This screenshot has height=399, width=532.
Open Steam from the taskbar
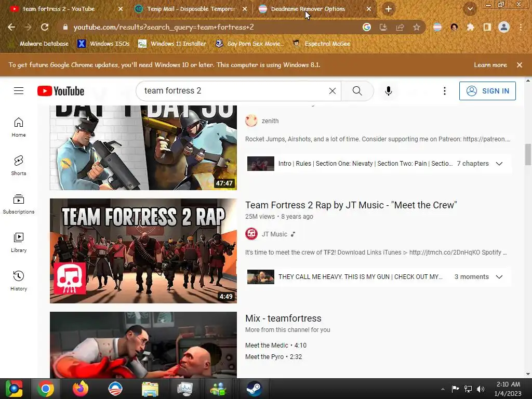[254, 389]
